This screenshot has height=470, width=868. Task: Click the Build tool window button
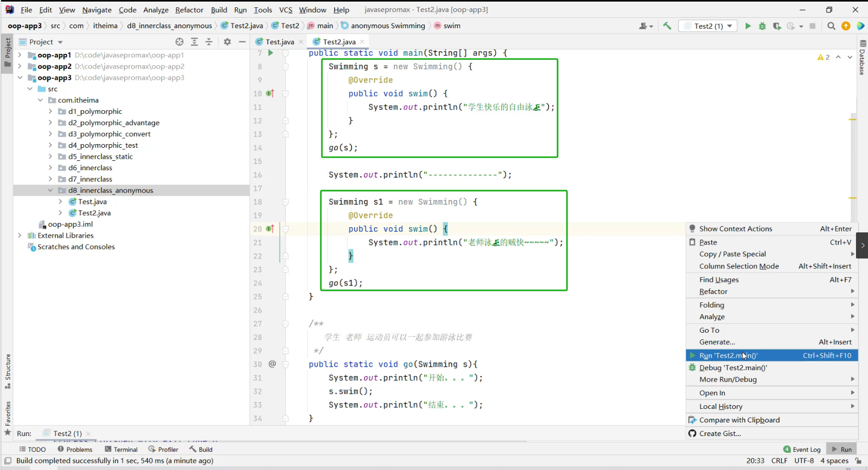point(201,449)
